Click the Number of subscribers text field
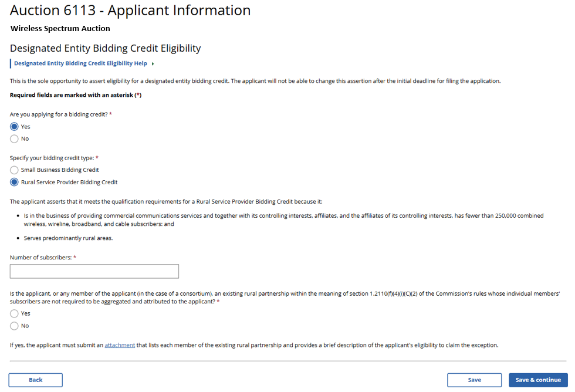This screenshot has width=575, height=392. 94,271
